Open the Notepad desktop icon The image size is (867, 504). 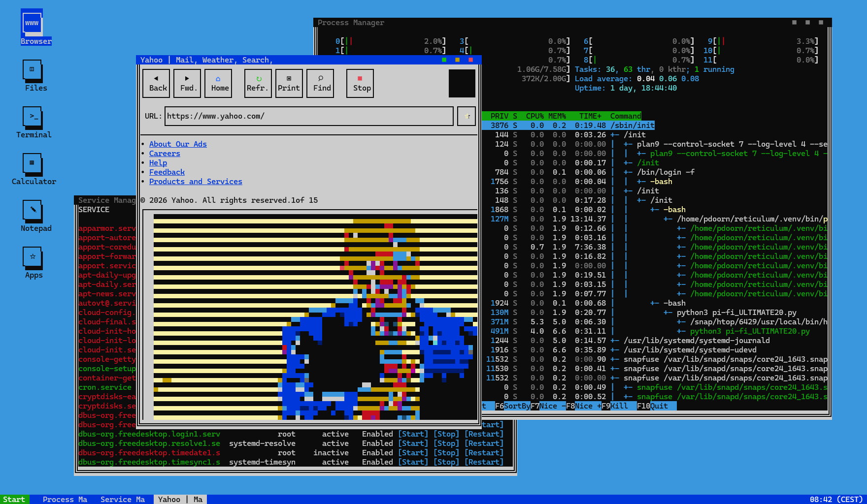pos(36,216)
